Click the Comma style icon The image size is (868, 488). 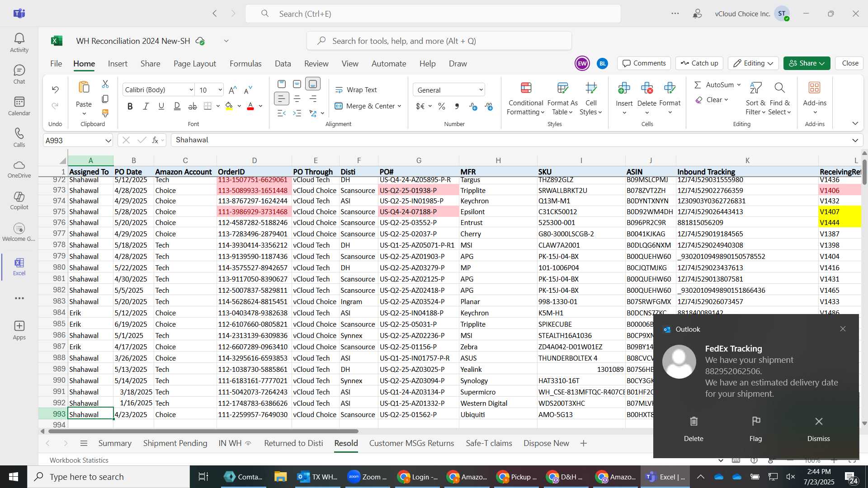click(x=457, y=106)
